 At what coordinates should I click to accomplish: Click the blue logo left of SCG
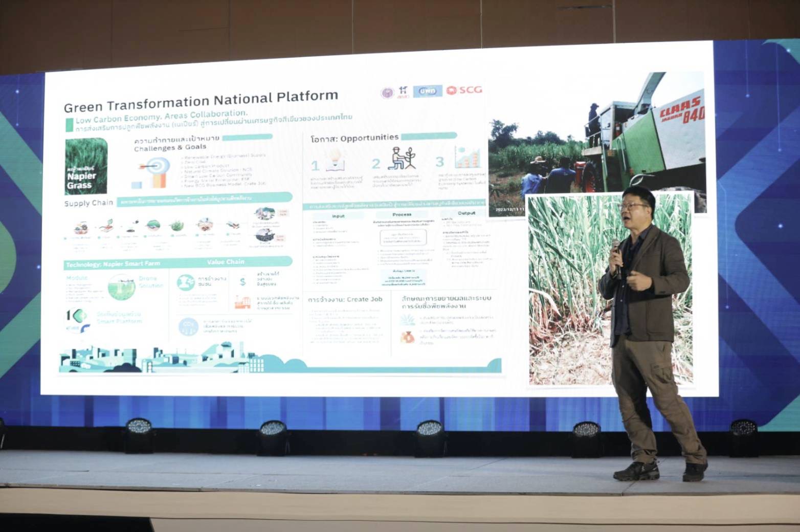(x=427, y=91)
